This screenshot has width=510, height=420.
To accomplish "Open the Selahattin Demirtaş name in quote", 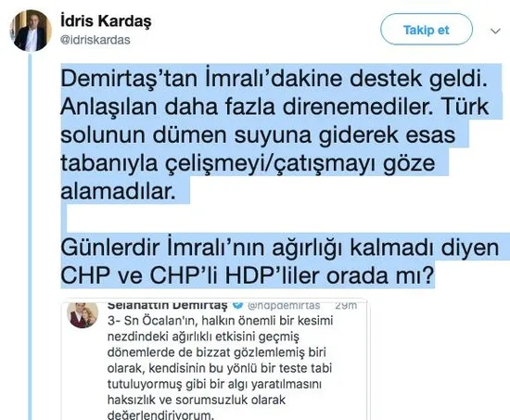I will [x=167, y=305].
